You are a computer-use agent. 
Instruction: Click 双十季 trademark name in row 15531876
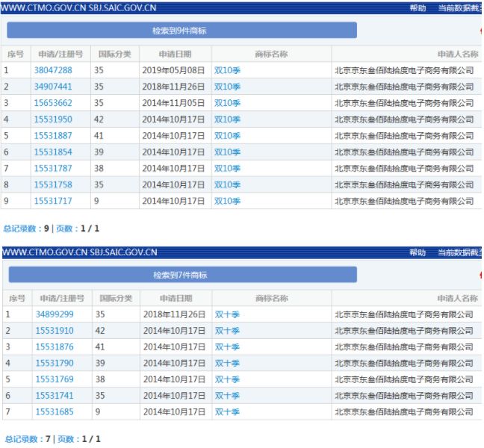click(x=227, y=347)
